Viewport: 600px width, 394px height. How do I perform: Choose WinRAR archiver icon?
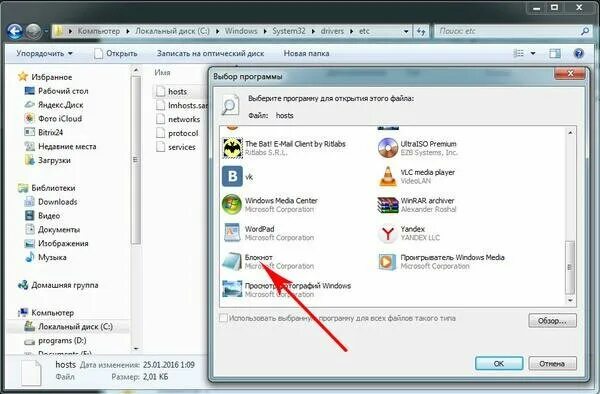tap(388, 205)
